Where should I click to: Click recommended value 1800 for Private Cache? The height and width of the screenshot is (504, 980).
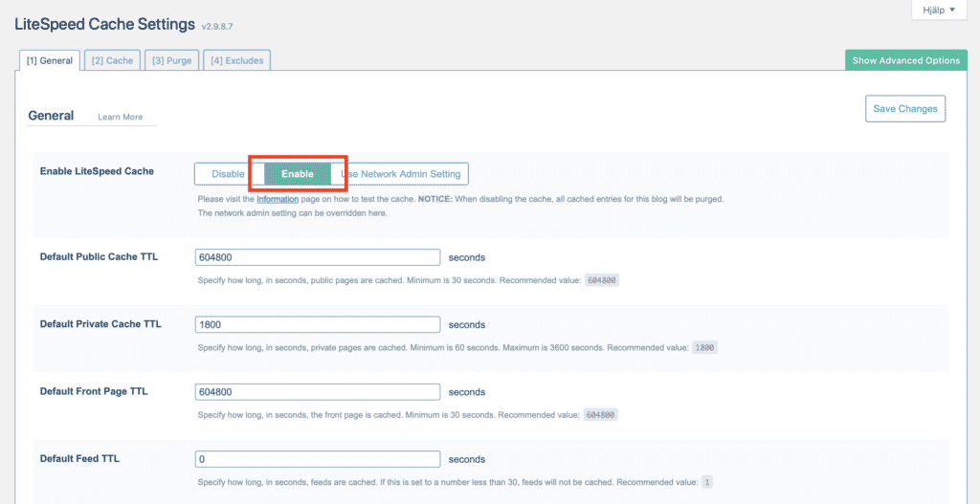tap(704, 348)
